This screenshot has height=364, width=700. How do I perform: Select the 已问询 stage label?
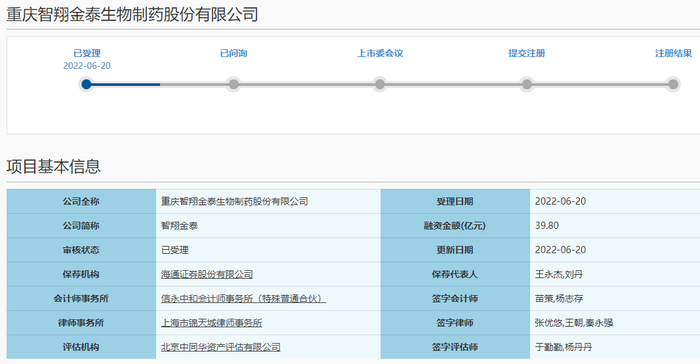233,53
